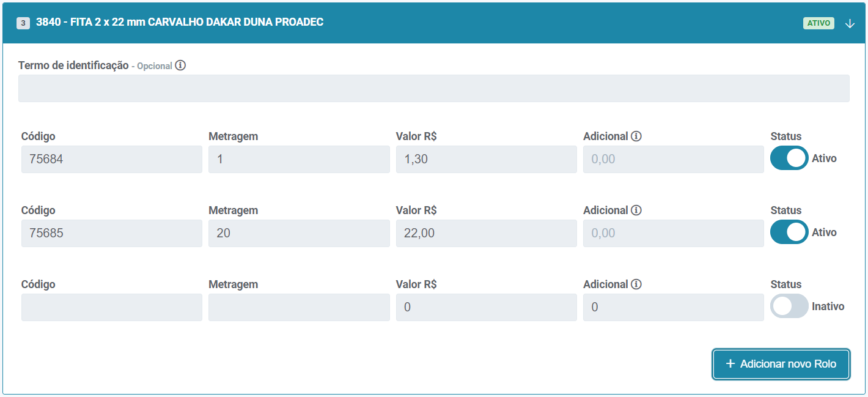Screen dimensions: 868x397
Task: Click Adicional info icon in first row
Action: tap(636, 136)
